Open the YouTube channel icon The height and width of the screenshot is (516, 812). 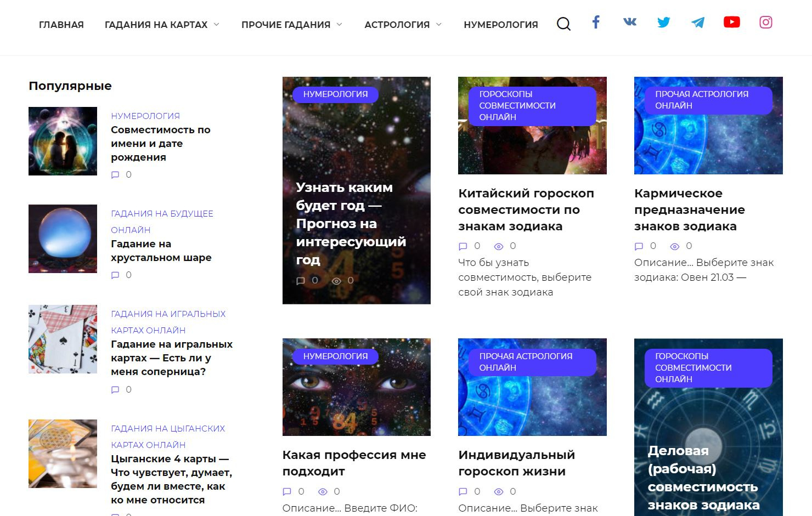point(732,22)
